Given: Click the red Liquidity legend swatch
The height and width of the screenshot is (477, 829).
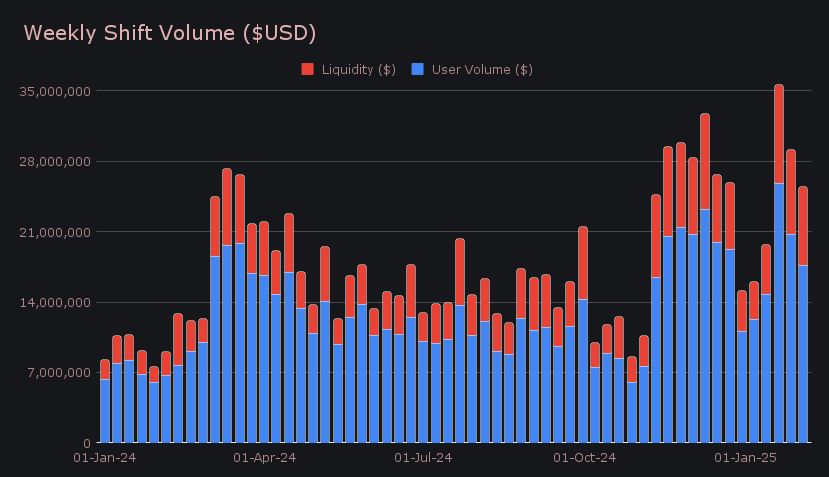Looking at the screenshot, I should click(307, 69).
